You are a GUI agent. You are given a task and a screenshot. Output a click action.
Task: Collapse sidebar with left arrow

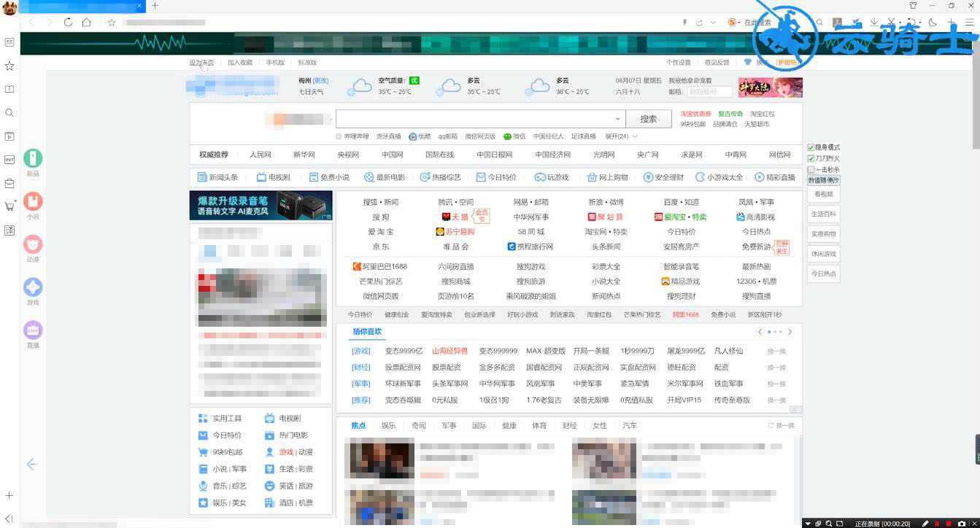coord(32,464)
